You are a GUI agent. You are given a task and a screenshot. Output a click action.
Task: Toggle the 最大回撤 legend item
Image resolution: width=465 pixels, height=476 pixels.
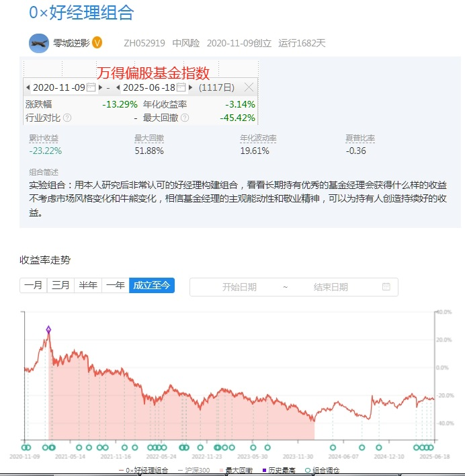237,470
